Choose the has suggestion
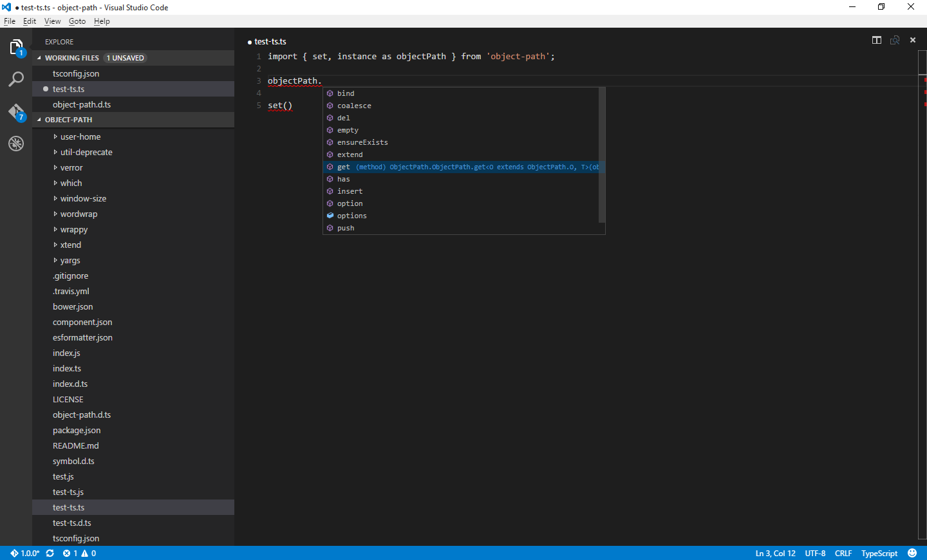This screenshot has width=927, height=560. click(461, 179)
